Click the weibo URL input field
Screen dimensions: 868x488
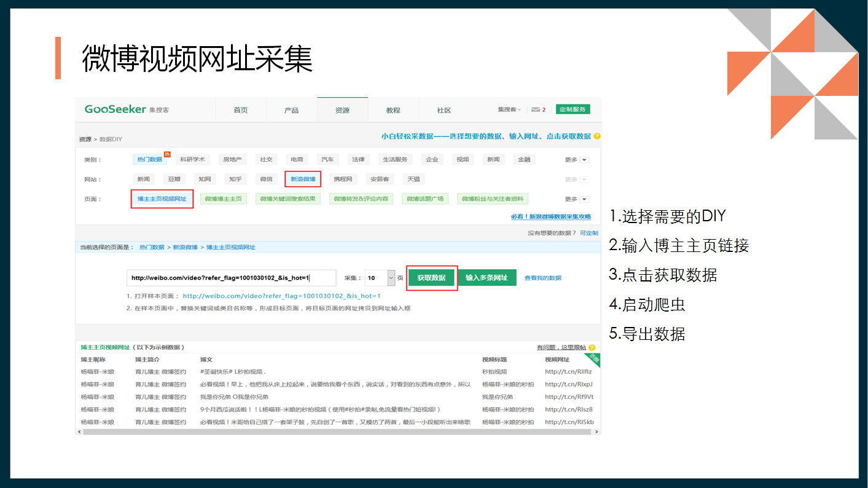click(x=232, y=278)
